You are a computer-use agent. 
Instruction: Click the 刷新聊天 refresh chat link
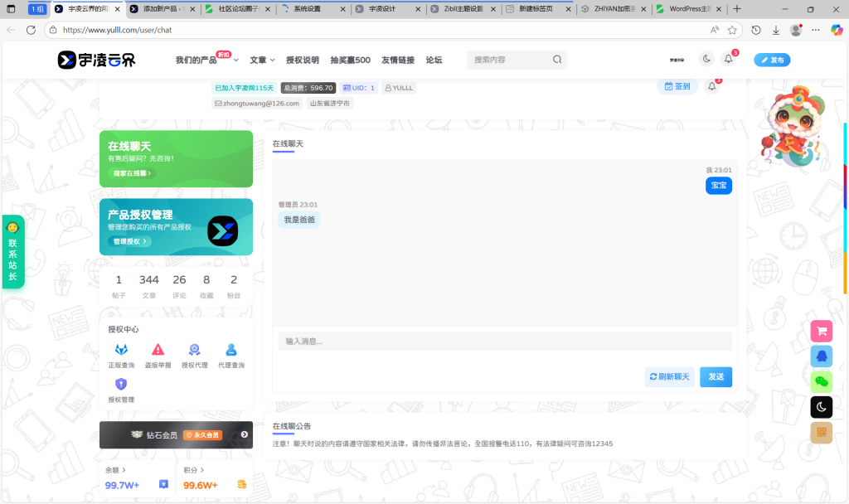(x=669, y=376)
